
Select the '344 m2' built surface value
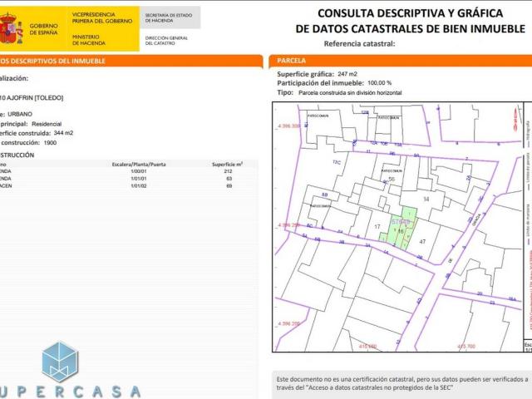click(x=63, y=133)
